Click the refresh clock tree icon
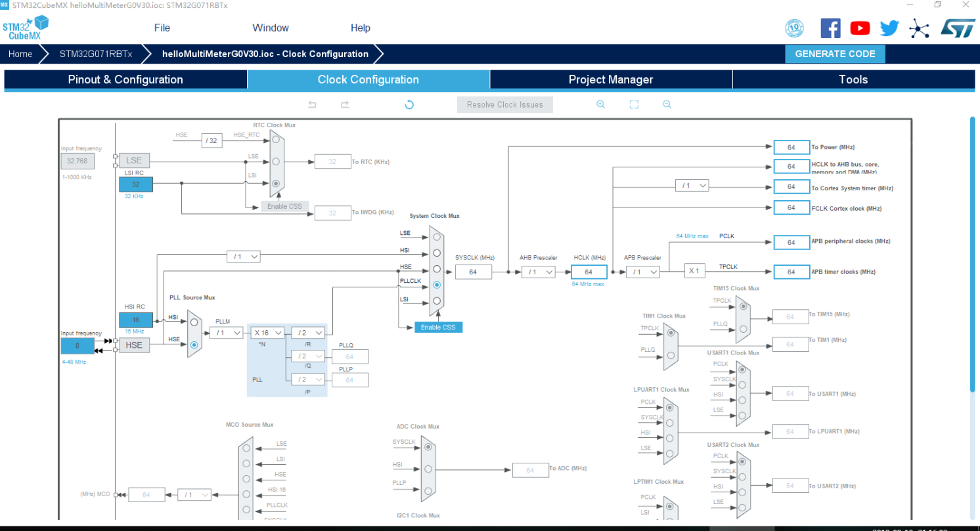 coord(409,104)
